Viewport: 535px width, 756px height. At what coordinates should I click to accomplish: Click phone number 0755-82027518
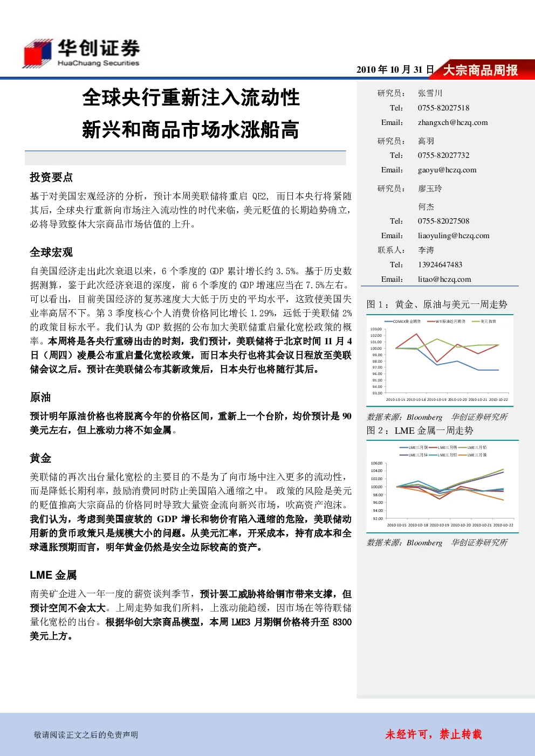[443, 108]
